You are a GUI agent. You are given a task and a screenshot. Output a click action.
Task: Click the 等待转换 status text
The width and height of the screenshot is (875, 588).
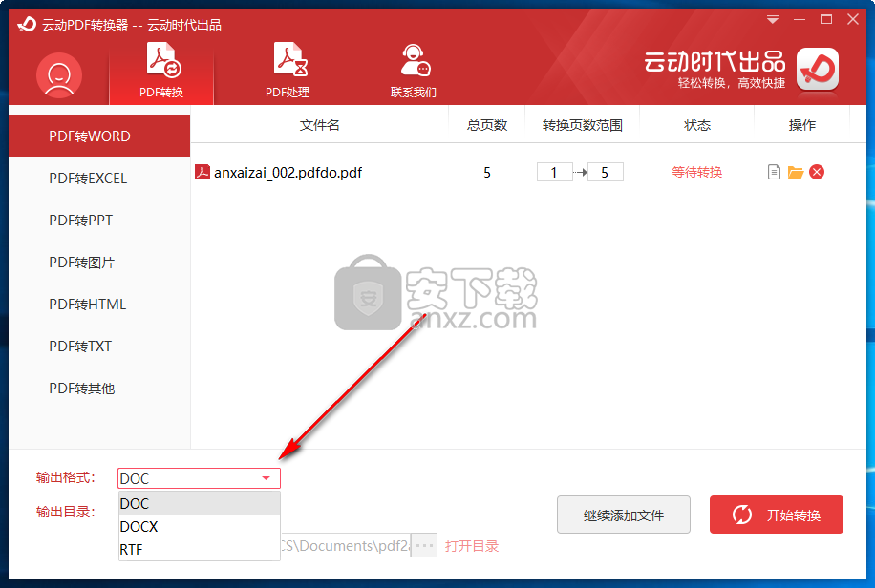coord(697,172)
